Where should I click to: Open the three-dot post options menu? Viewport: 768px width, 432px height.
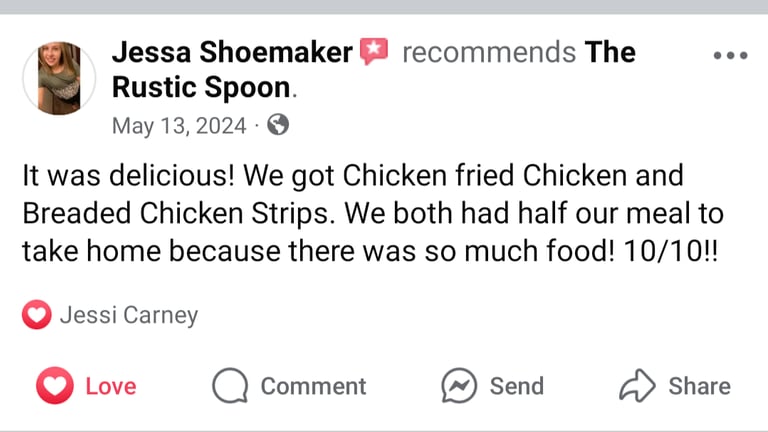[730, 55]
